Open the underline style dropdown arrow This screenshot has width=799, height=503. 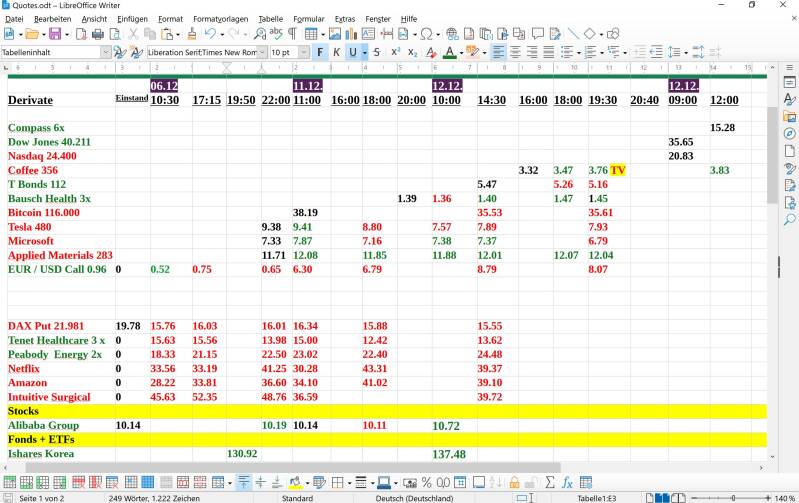365,52
